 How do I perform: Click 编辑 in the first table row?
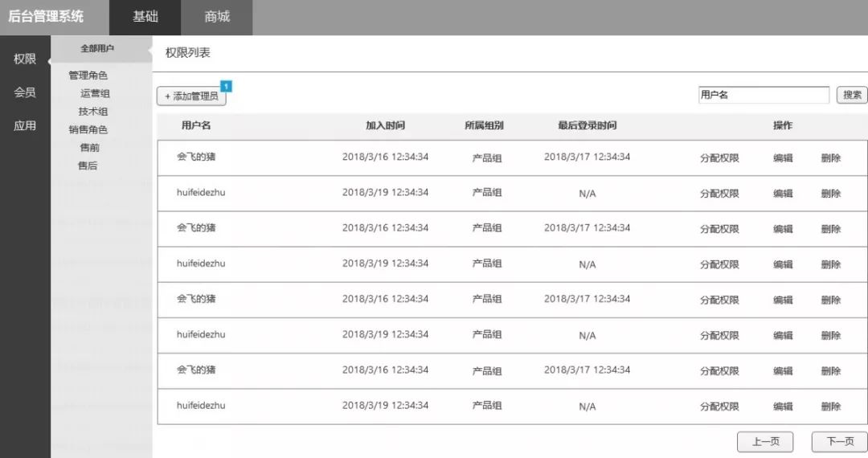783,157
